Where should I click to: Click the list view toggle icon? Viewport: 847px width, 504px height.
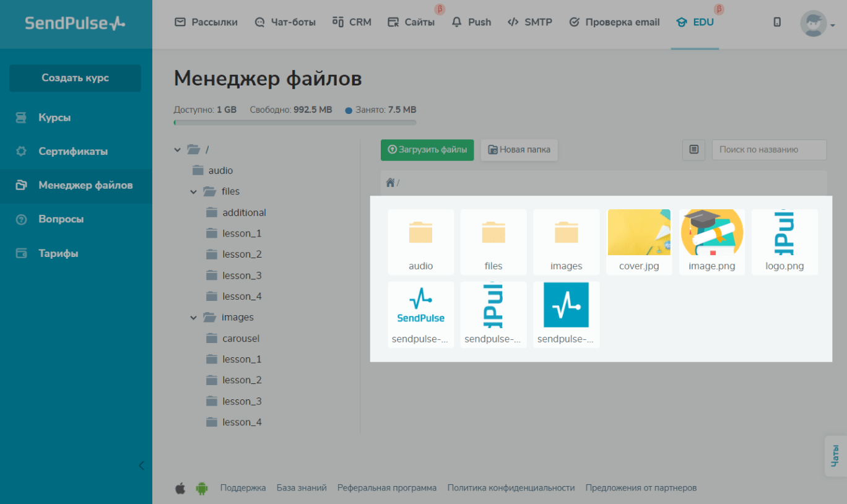(693, 150)
